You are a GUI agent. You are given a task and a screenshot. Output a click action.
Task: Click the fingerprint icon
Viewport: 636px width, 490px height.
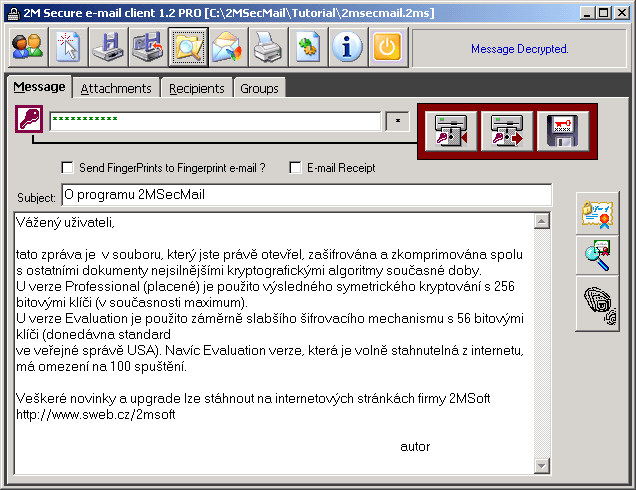click(x=597, y=305)
